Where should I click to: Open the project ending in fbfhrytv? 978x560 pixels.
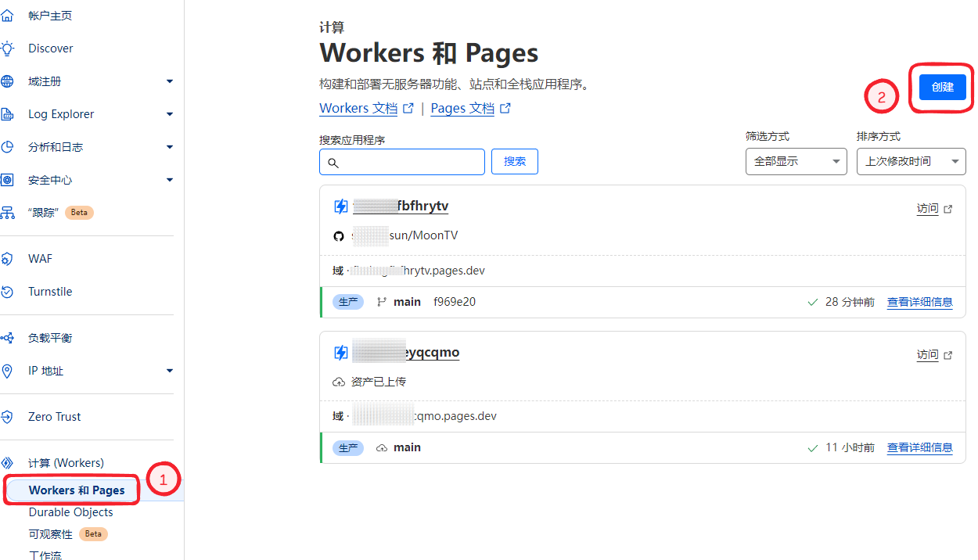point(401,206)
